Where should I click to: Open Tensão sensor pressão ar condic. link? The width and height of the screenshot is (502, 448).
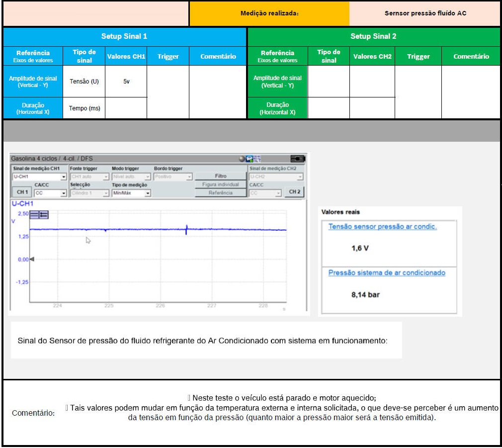tap(382, 227)
